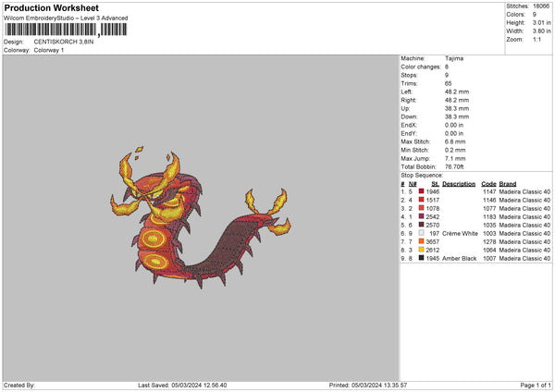Click the Max Stitch value '6.8 mm'
This screenshot has width=555, height=392.
(x=455, y=141)
